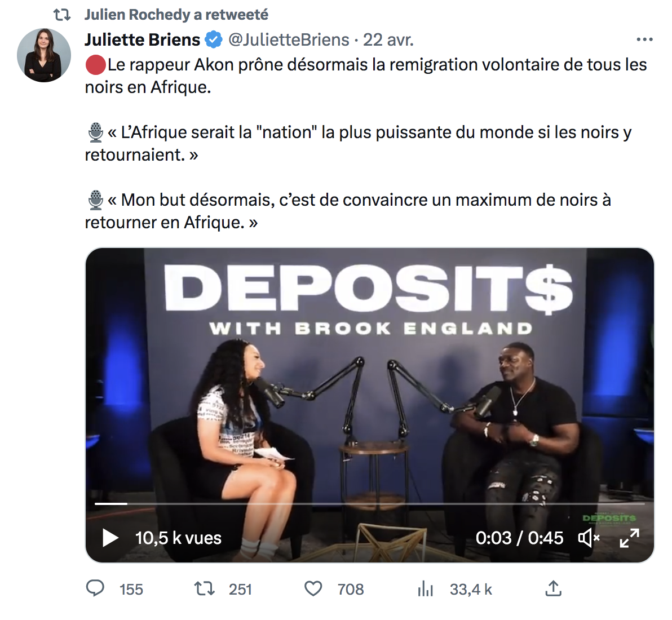Like the tweet with the heart icon
The height and width of the screenshot is (620, 672).
pyautogui.click(x=313, y=589)
